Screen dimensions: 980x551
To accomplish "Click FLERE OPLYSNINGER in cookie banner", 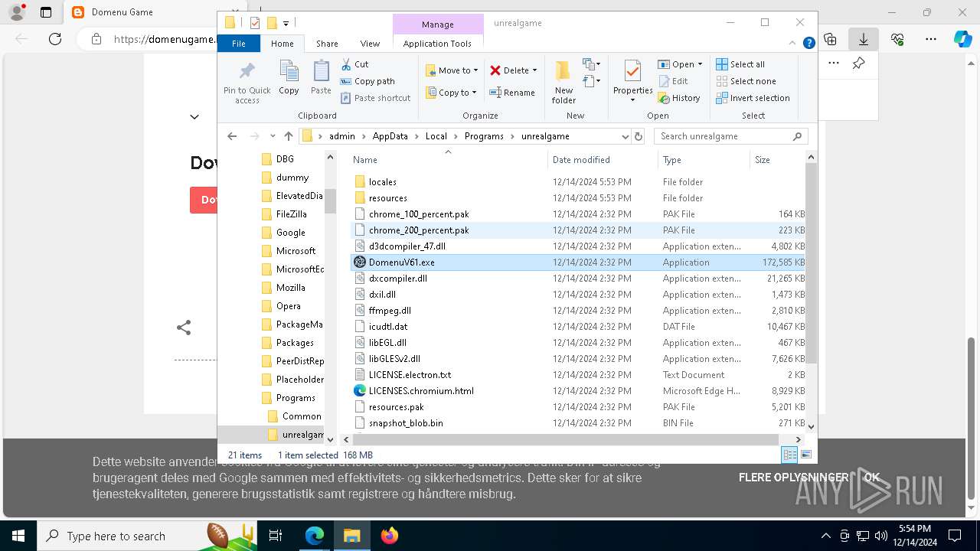I will coord(793,477).
